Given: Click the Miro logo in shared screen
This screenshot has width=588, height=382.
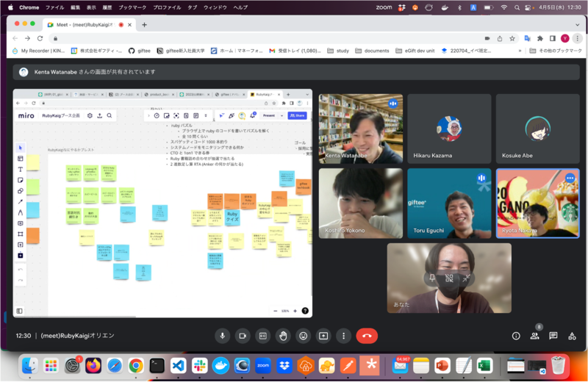Looking at the screenshot, I should tap(26, 115).
